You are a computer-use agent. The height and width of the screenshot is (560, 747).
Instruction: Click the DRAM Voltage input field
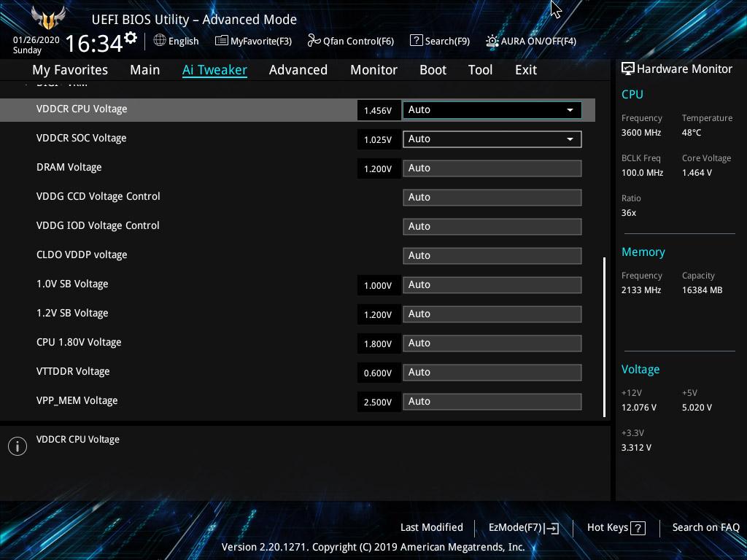492,168
